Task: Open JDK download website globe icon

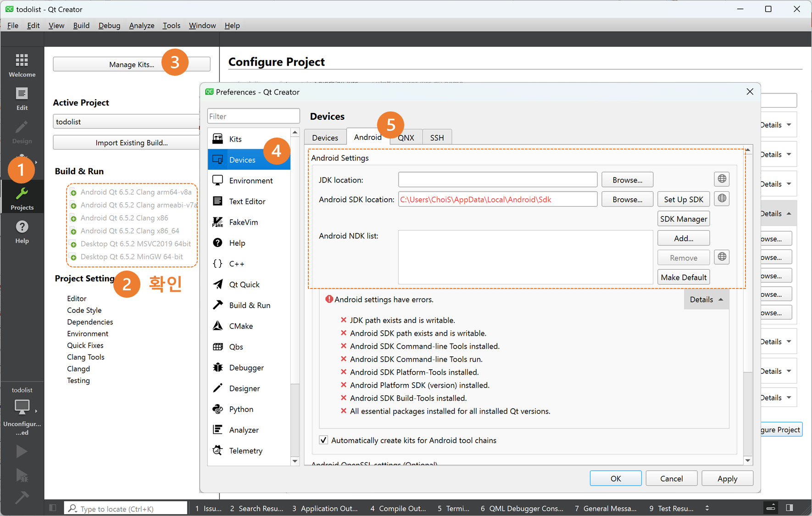Action: pyautogui.click(x=722, y=179)
